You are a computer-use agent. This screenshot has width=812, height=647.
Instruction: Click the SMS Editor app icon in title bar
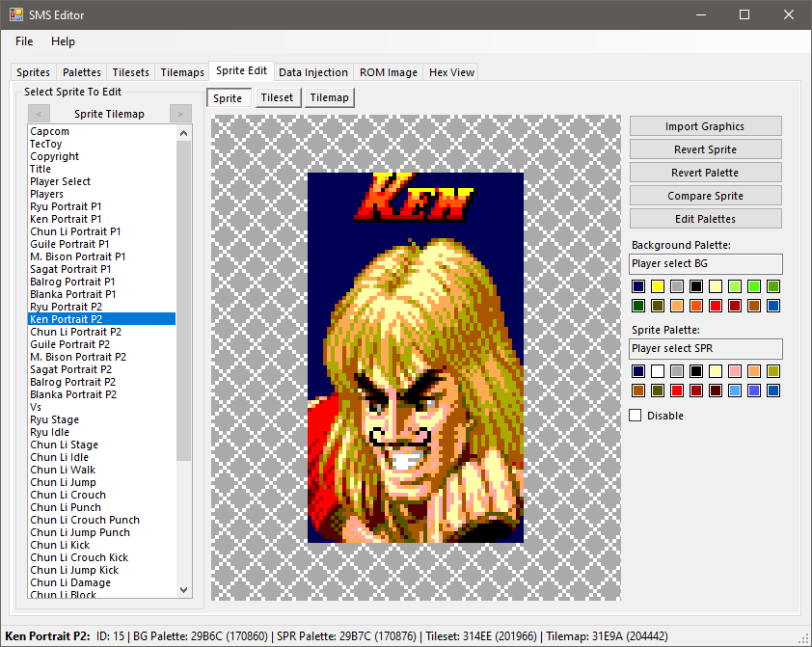pos(16,14)
